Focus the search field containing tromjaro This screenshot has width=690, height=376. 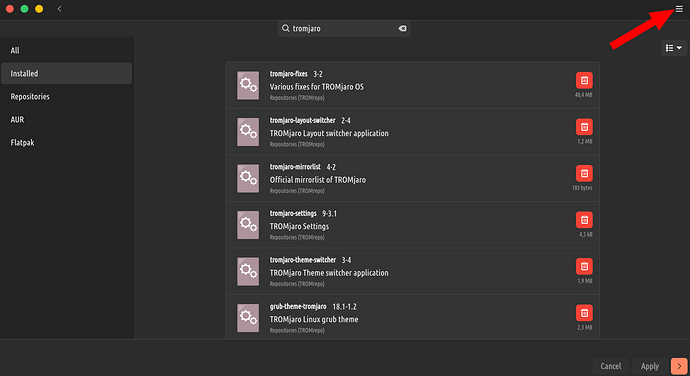pyautogui.click(x=344, y=28)
